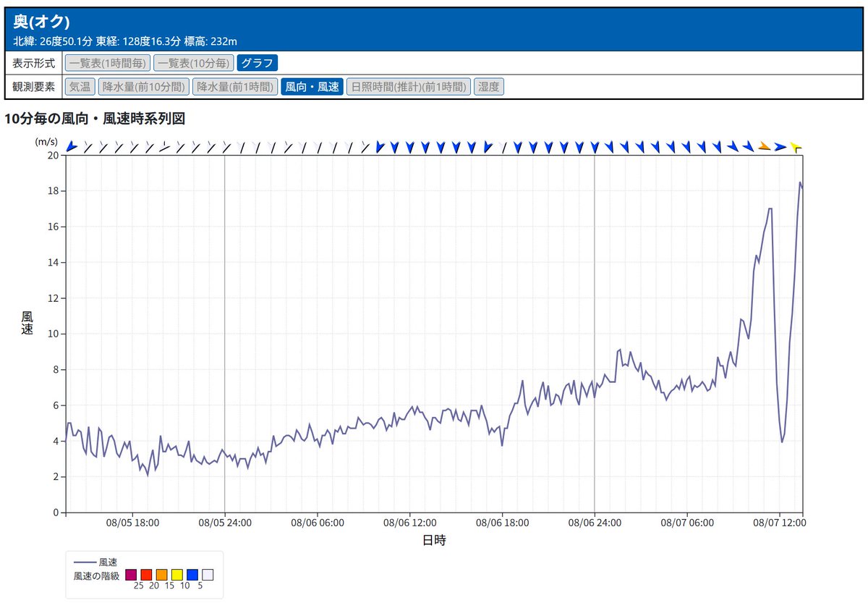Click the 08/06 06:00 axis label
The height and width of the screenshot is (603, 868).
318,522
